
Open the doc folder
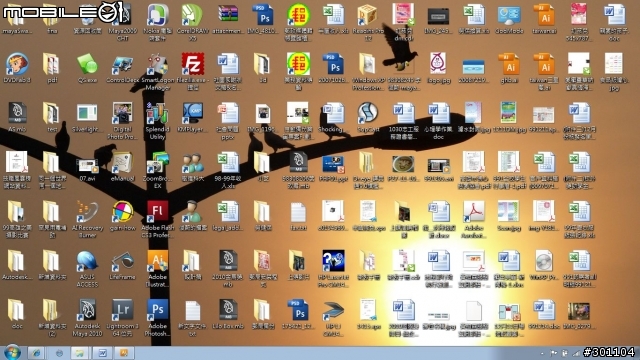pos(17,314)
